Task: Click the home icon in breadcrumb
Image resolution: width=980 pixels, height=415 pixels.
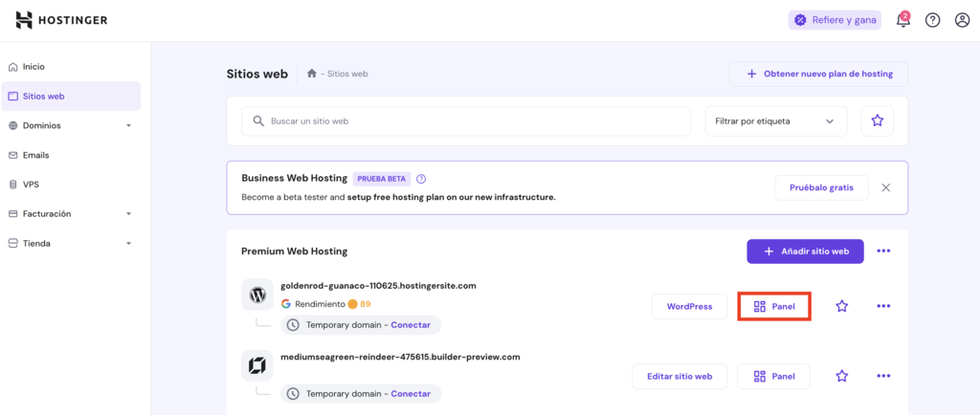Action: (x=312, y=74)
